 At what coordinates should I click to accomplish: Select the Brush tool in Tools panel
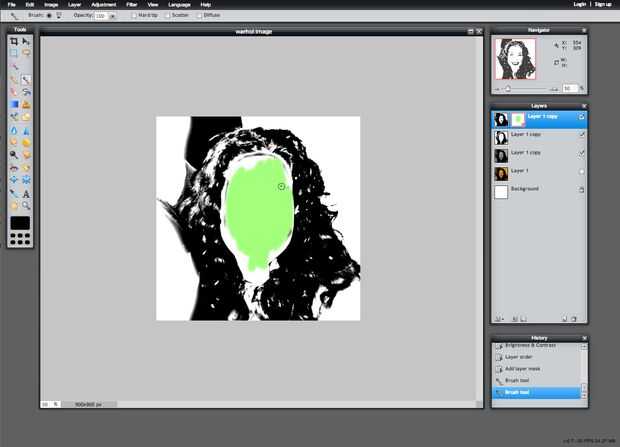(x=26, y=80)
